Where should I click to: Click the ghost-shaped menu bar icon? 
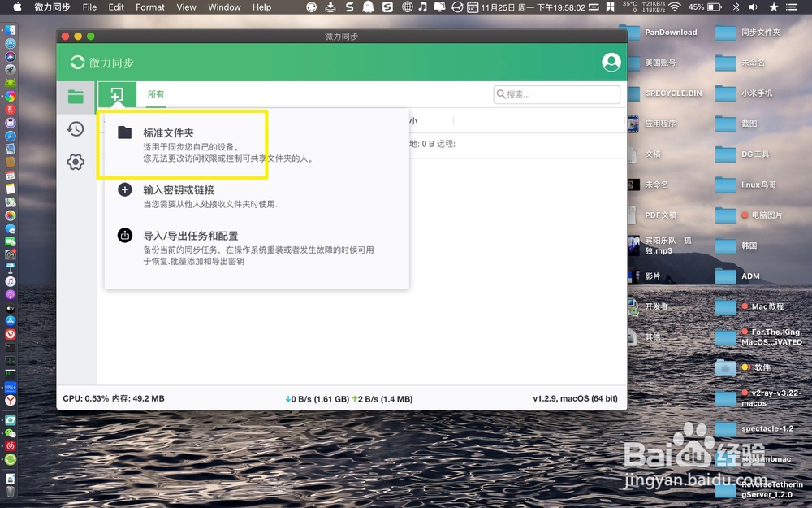[x=368, y=7]
